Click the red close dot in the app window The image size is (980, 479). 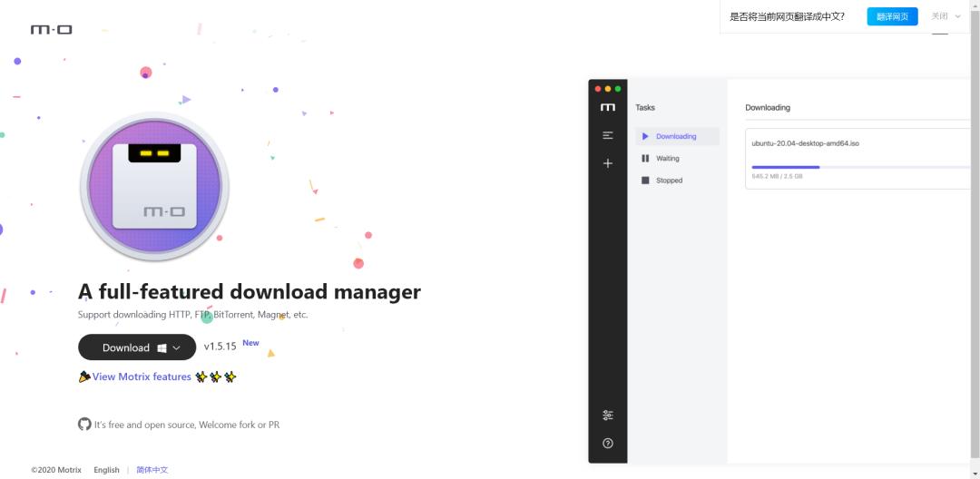(x=597, y=89)
